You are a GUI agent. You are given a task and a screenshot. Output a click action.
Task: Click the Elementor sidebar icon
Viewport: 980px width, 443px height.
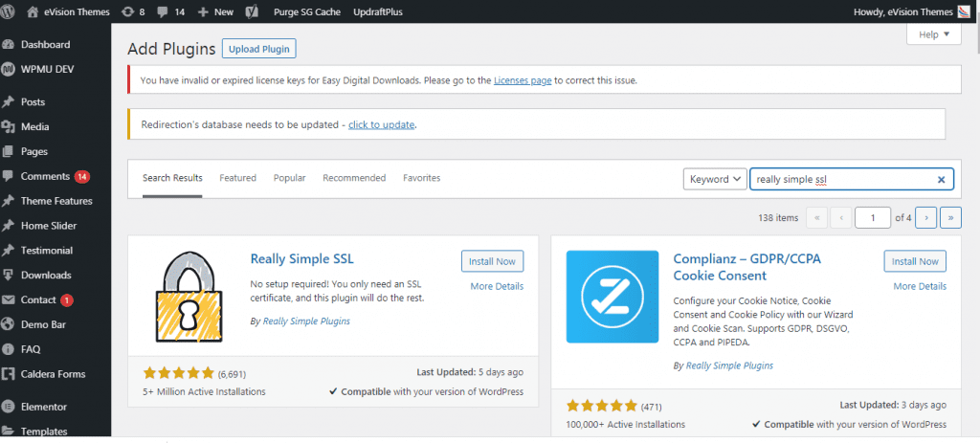tap(8, 407)
